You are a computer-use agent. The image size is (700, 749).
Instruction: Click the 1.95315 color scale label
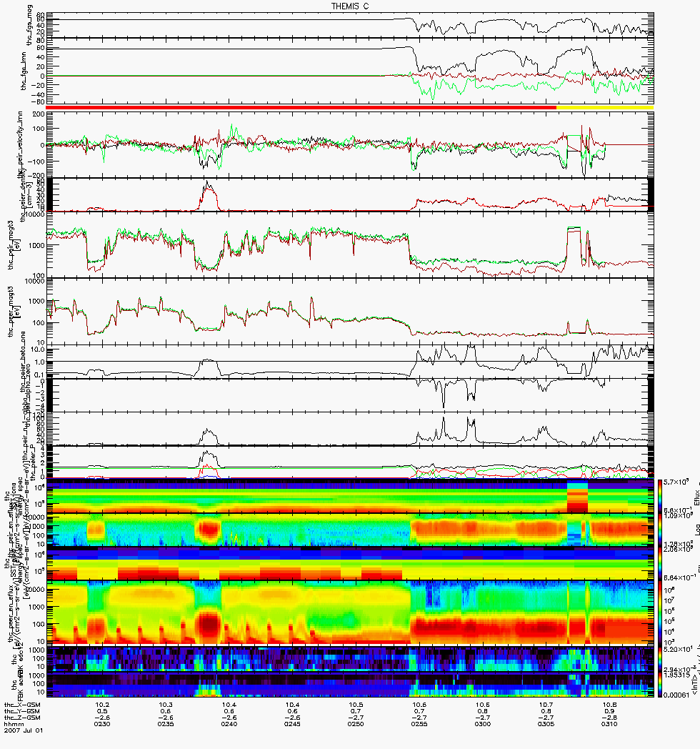click(x=676, y=676)
